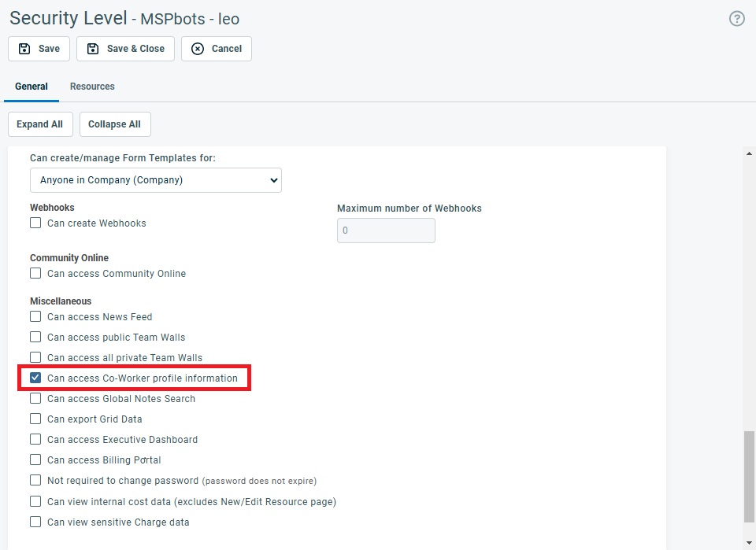Viewport: 756px width, 550px height.
Task: Click the Miscellaneous section heading
Action: point(61,301)
